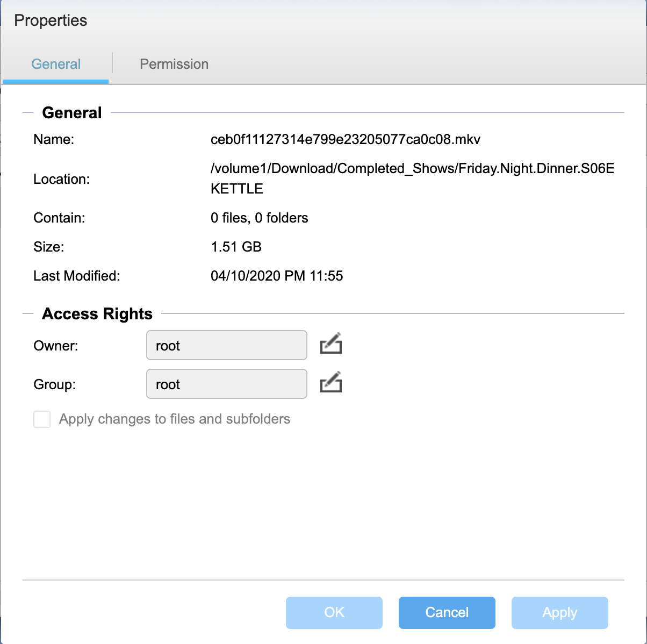Click the Last Modified date value
Screen dimensions: 647x644
277,276
